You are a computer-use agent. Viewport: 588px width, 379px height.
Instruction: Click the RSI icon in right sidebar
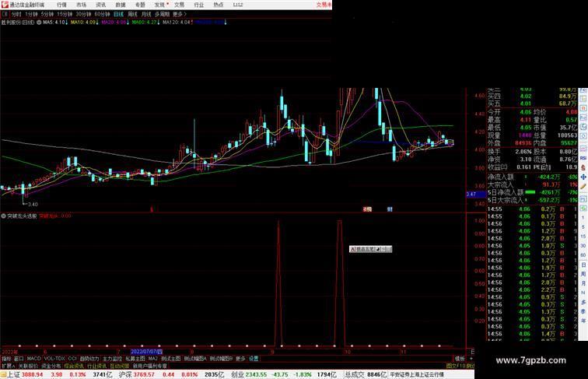click(583, 158)
